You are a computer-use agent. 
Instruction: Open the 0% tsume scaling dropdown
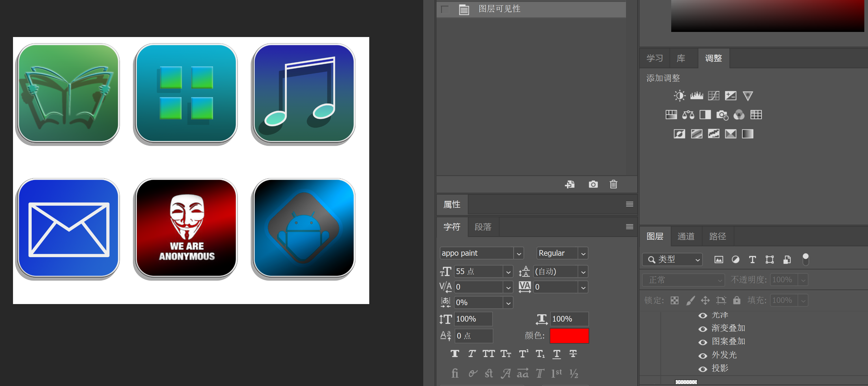(x=508, y=303)
